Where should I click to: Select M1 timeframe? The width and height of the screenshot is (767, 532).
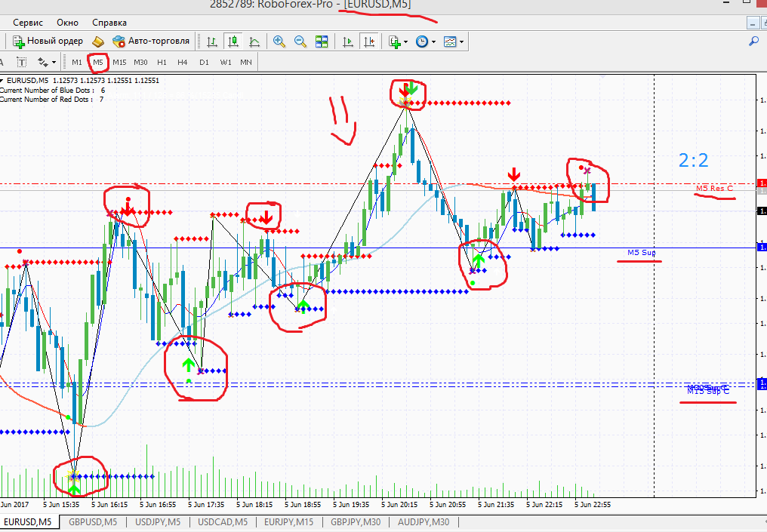pos(77,62)
